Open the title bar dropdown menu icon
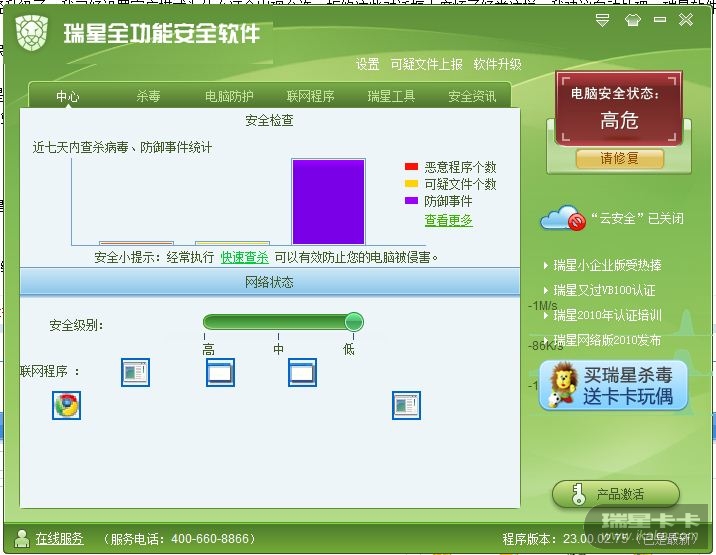The height and width of the screenshot is (555, 716). 603,20
